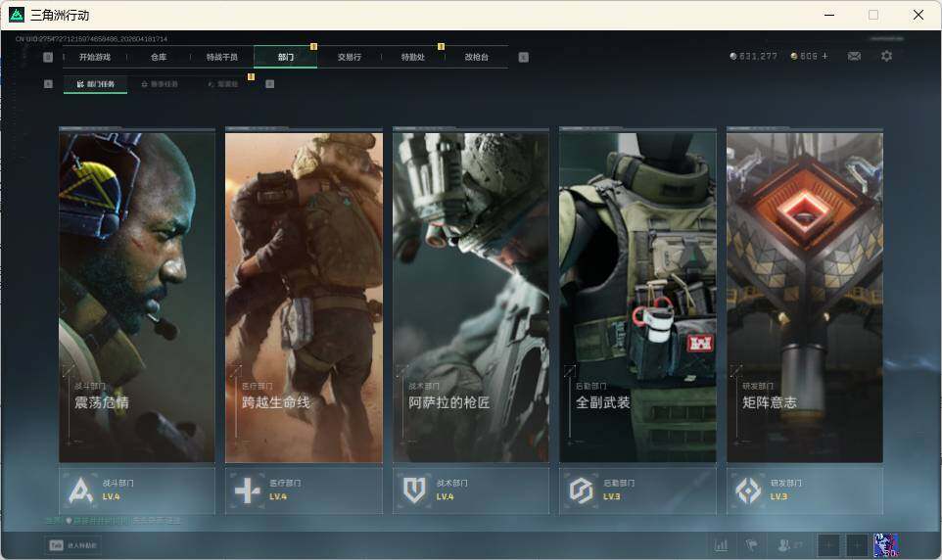Click the next-tab key icon right of 改枪台

point(523,57)
